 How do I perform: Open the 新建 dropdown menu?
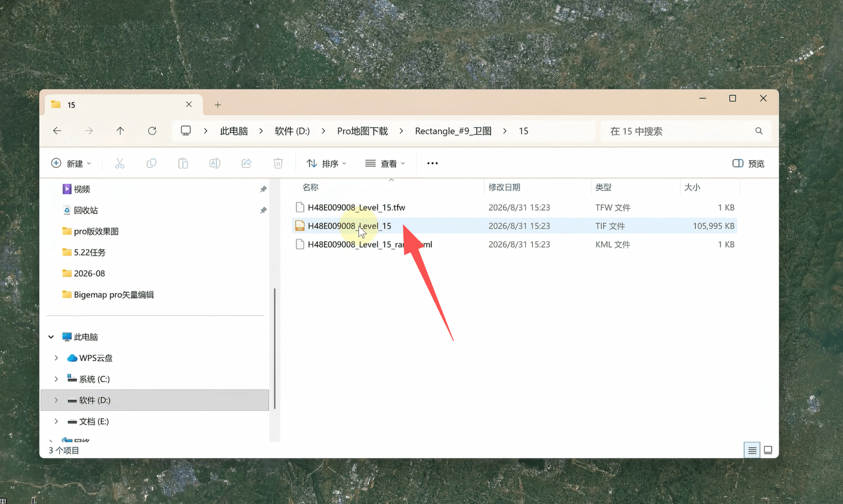click(x=71, y=164)
